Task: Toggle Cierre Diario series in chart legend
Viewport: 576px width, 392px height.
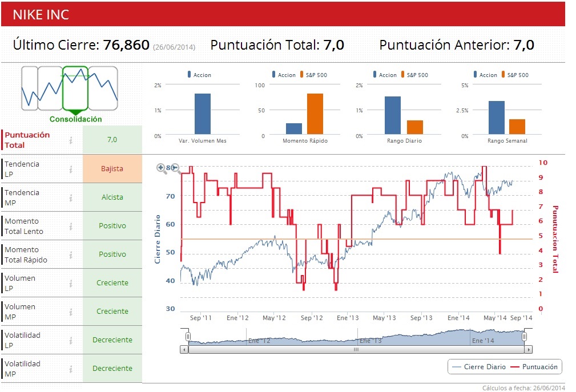Action: tap(478, 367)
